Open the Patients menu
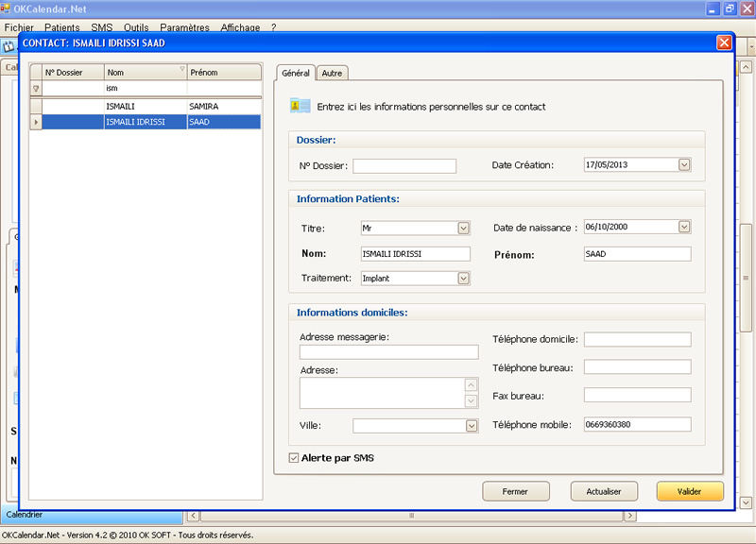Viewport: 756px width, 544px height. coord(62,27)
